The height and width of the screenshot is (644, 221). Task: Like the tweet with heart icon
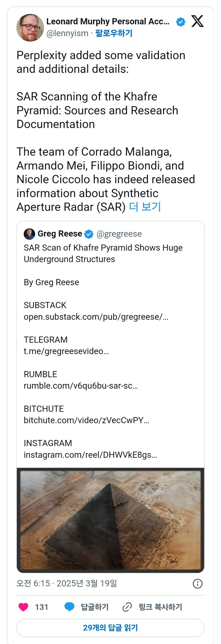(x=24, y=607)
